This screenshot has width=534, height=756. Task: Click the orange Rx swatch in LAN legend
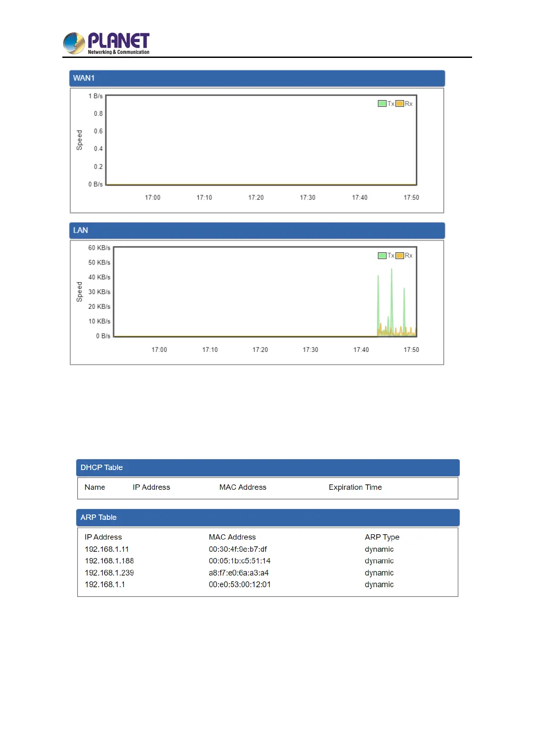pos(399,255)
